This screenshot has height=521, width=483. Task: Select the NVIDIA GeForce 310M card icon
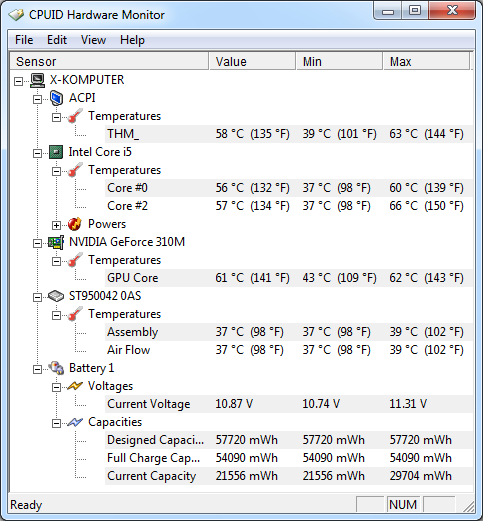tap(56, 242)
